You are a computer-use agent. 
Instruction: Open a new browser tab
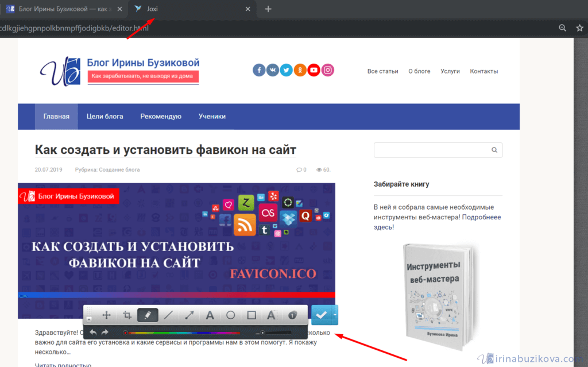pyautogui.click(x=268, y=9)
